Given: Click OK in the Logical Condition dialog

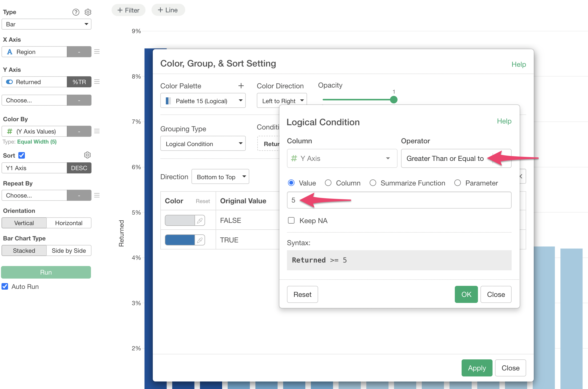Looking at the screenshot, I should pyautogui.click(x=466, y=294).
